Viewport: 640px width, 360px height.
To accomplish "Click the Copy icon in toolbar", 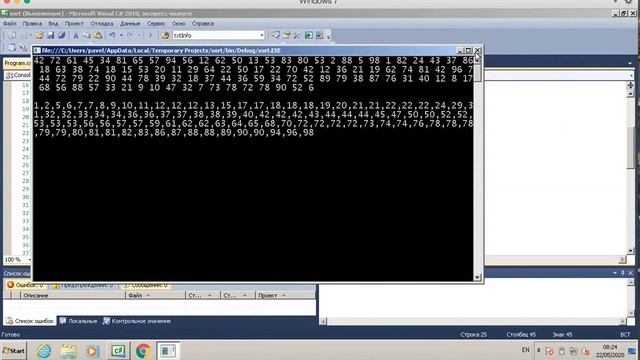I will click(x=87, y=36).
